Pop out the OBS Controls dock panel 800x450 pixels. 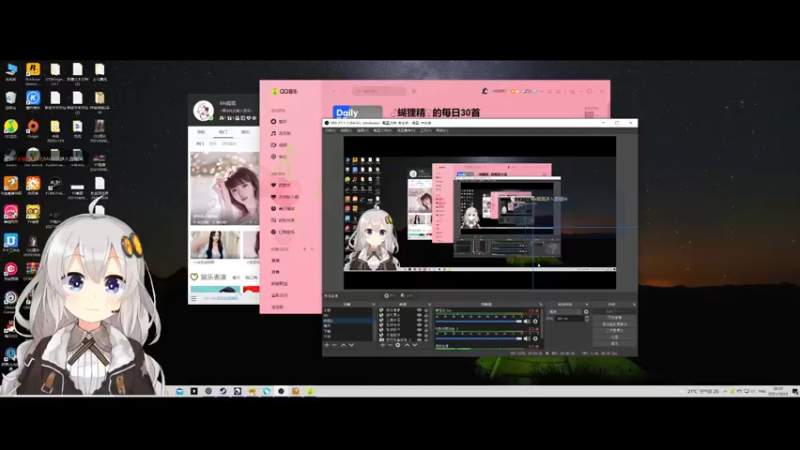(634, 305)
